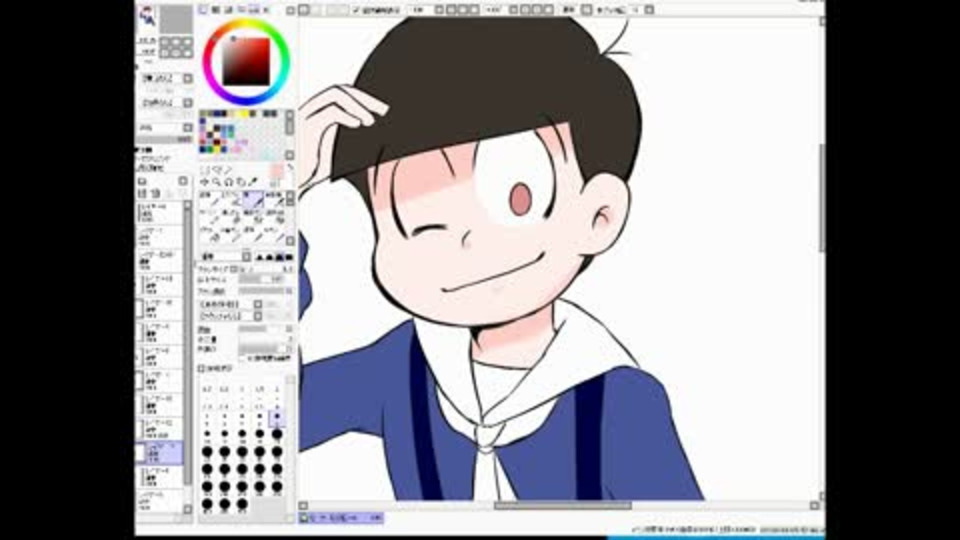
Task: Open the rotation angle dropdown in the top toolbar
Action: tap(513, 10)
